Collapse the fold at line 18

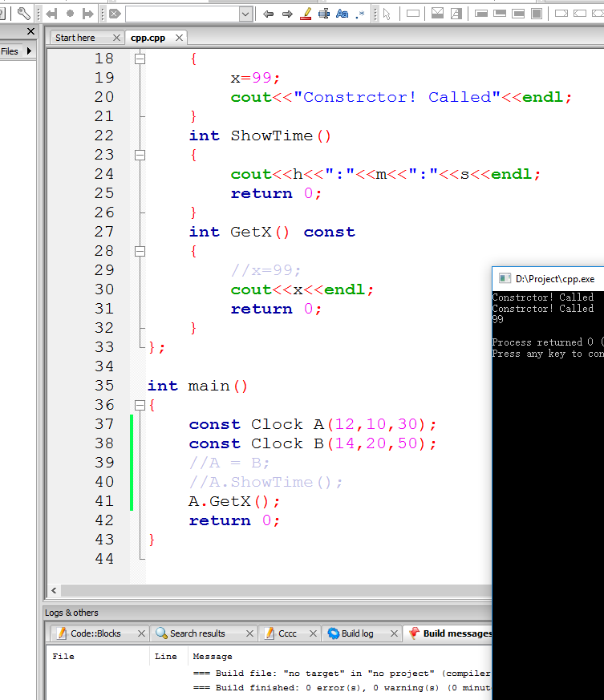(x=140, y=59)
